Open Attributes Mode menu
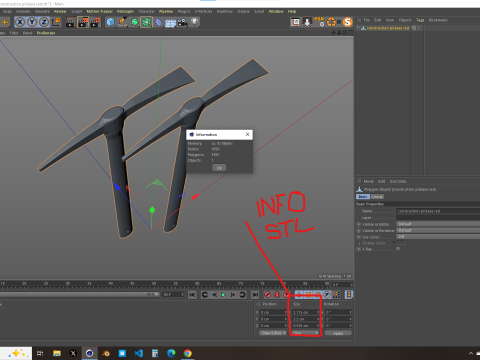Image resolution: width=480 pixels, height=360 pixels. 368,181
